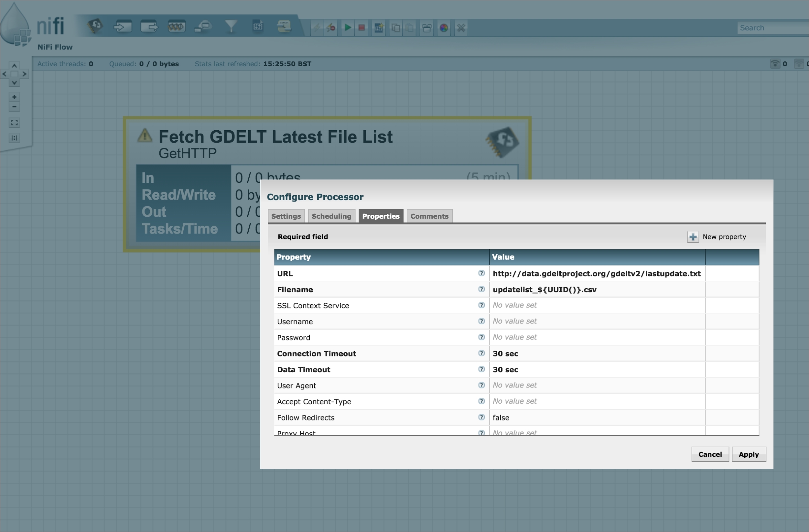This screenshot has height=532, width=809.
Task: Pan canvas left with navigation arrow
Action: [5, 74]
